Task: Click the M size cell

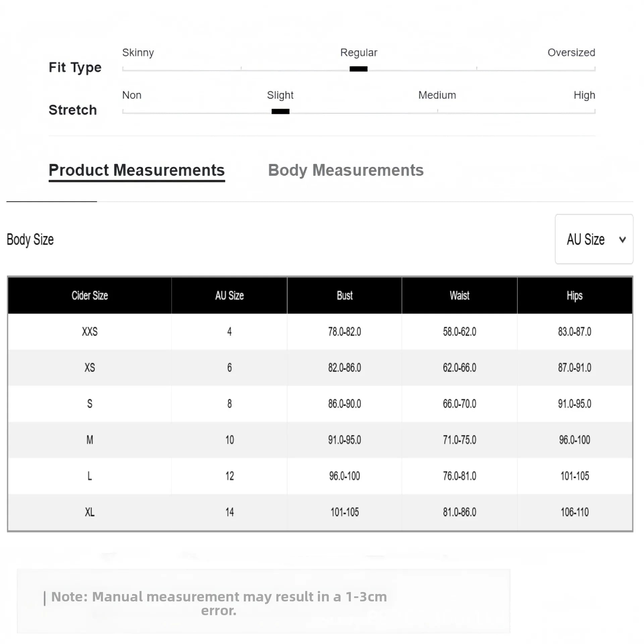Action: pyautogui.click(x=90, y=440)
